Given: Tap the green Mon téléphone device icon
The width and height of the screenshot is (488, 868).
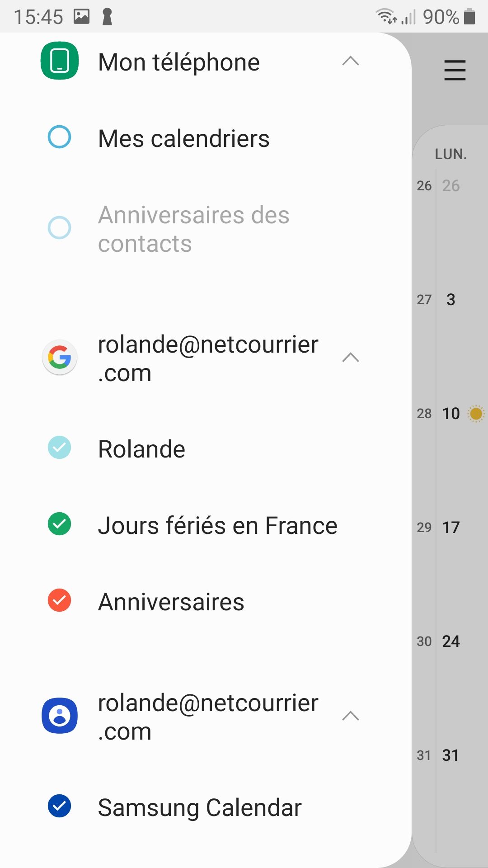Looking at the screenshot, I should [60, 61].
